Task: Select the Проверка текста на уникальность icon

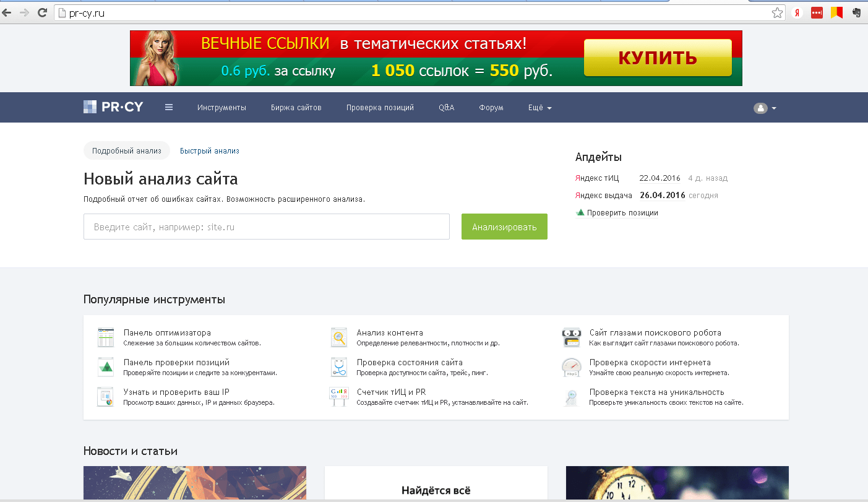Action: [570, 397]
